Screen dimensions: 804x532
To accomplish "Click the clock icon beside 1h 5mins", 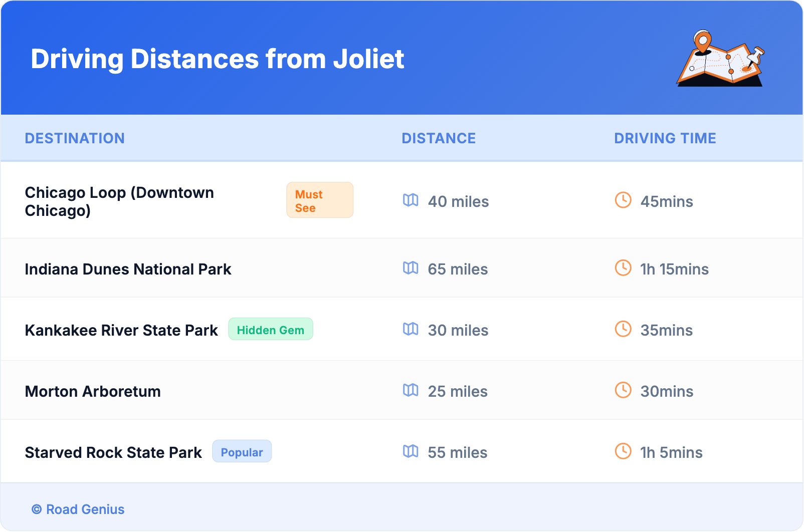I will 623,451.
